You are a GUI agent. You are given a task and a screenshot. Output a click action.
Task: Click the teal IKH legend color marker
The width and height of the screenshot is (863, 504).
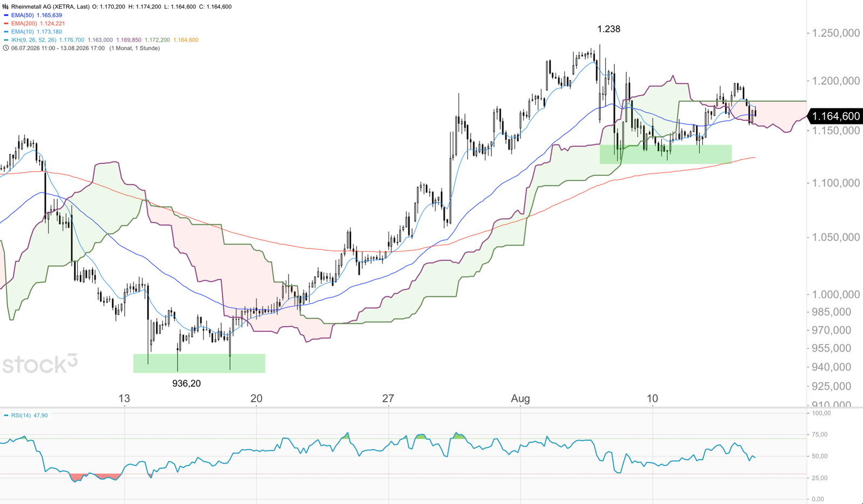[6, 40]
